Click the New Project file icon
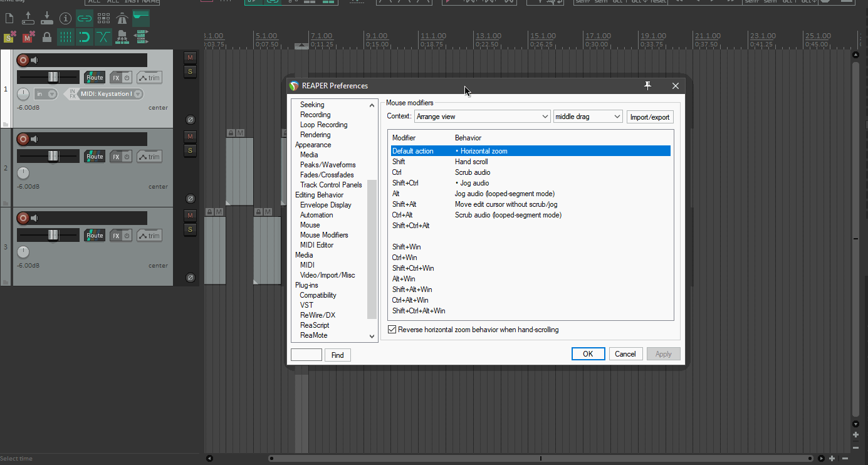 click(9, 19)
